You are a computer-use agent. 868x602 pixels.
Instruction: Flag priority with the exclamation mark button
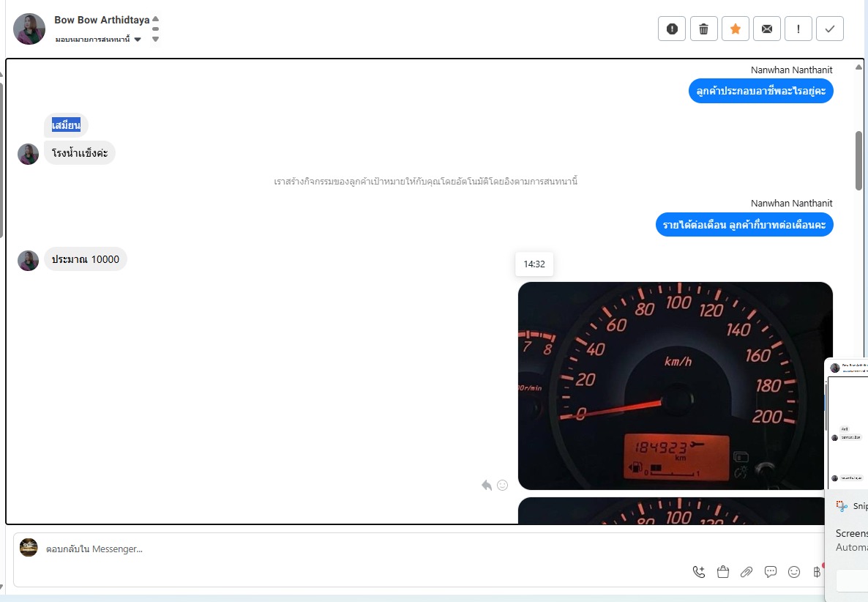(798, 29)
